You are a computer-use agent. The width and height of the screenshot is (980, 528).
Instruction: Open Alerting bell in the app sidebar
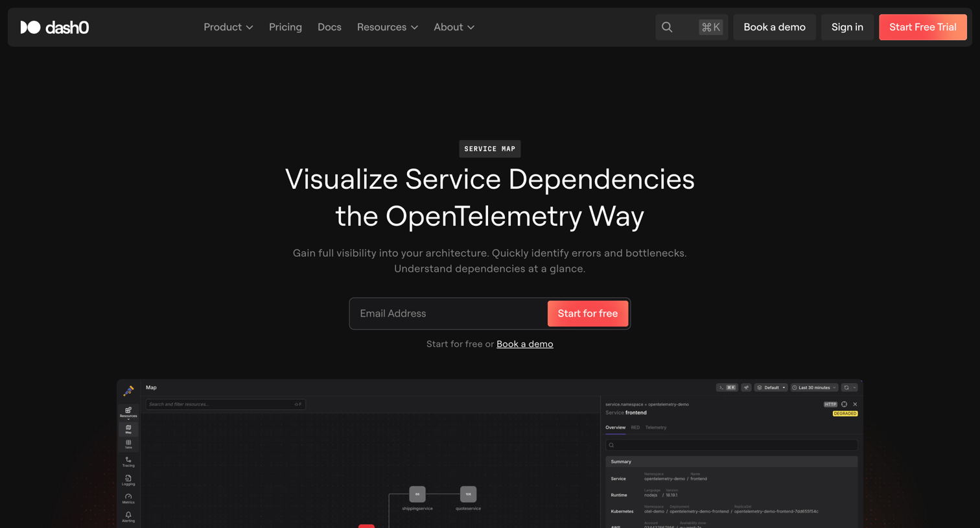tap(128, 517)
